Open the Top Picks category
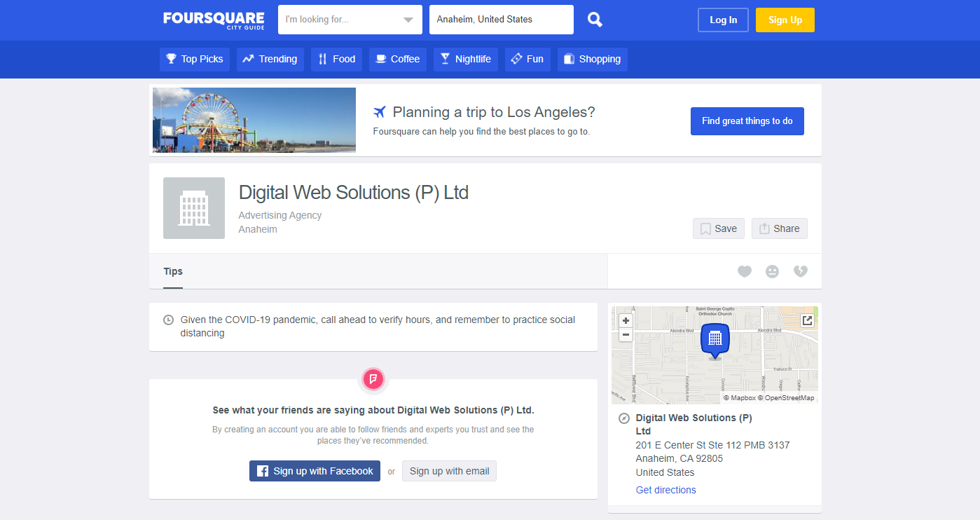Image resolution: width=980 pixels, height=520 pixels. [x=195, y=59]
